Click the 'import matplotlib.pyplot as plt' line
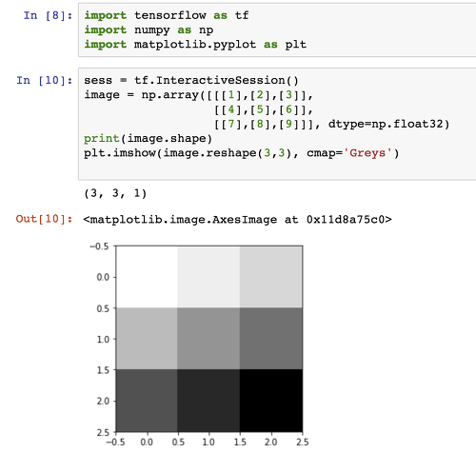 [195, 45]
